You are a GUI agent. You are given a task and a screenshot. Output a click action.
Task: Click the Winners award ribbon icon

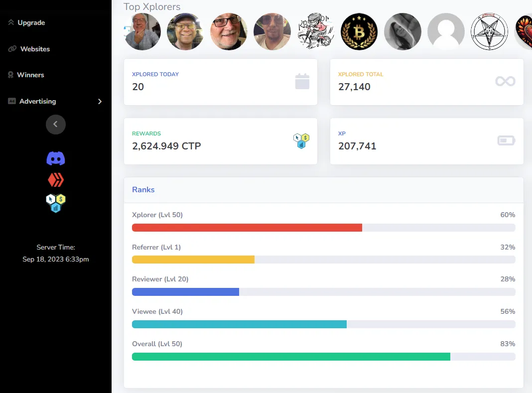(x=11, y=75)
